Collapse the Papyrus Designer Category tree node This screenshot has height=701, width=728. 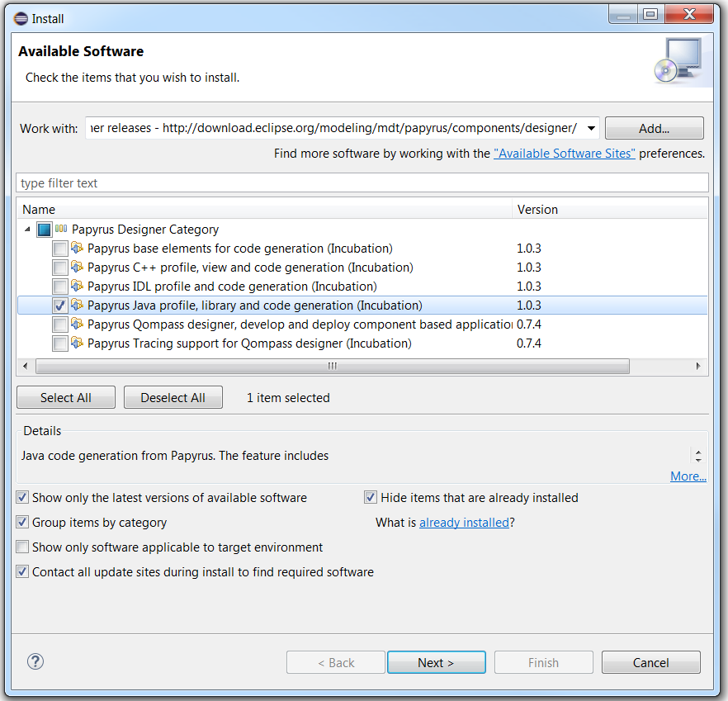tap(27, 229)
